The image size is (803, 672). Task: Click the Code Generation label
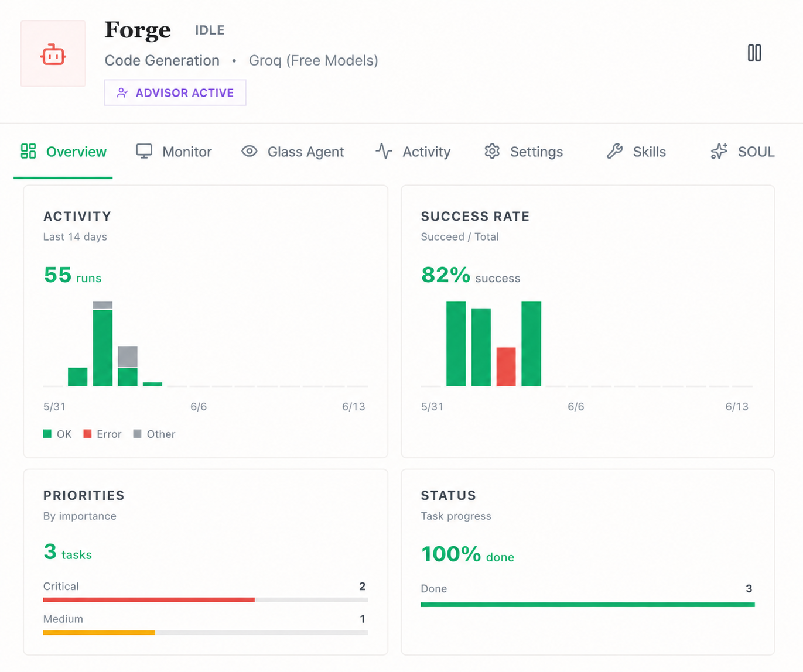point(162,60)
